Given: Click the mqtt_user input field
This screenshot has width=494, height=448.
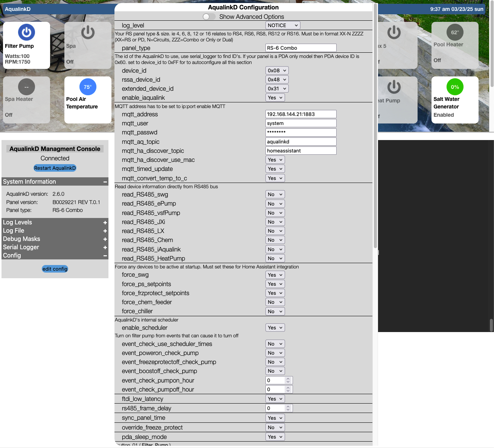Looking at the screenshot, I should (x=301, y=123).
